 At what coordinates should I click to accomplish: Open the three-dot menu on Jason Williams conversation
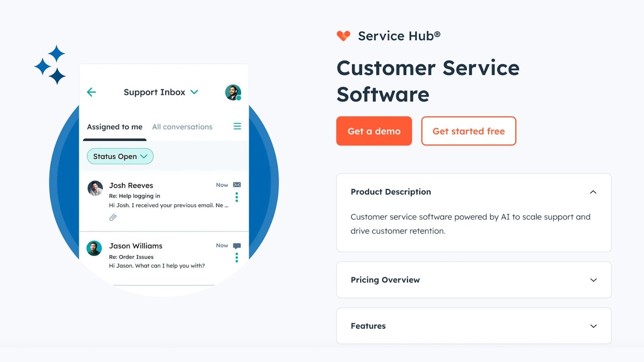click(237, 257)
